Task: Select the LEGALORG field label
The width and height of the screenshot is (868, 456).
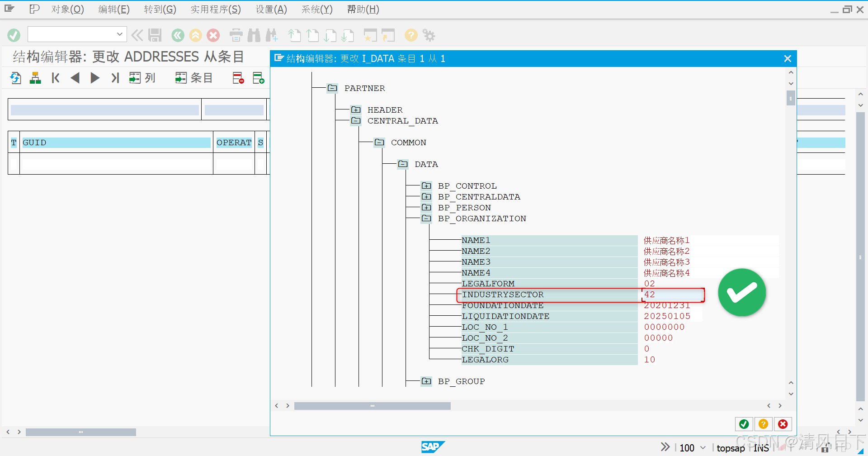Action: pyautogui.click(x=485, y=360)
